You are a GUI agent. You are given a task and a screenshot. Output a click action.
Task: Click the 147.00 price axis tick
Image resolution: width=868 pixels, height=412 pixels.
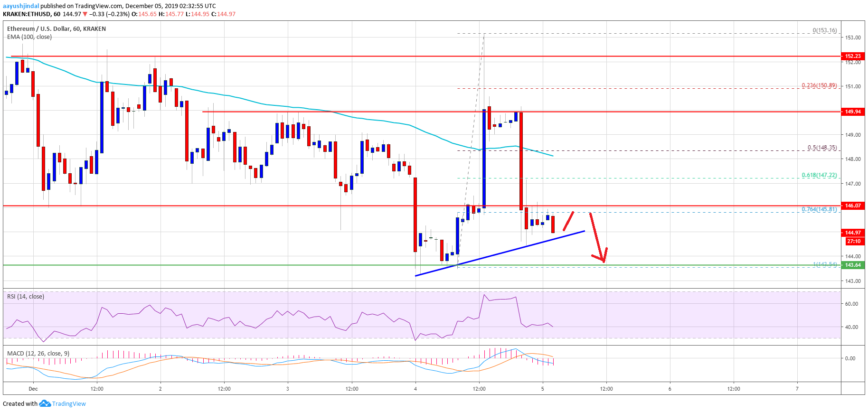click(x=853, y=184)
